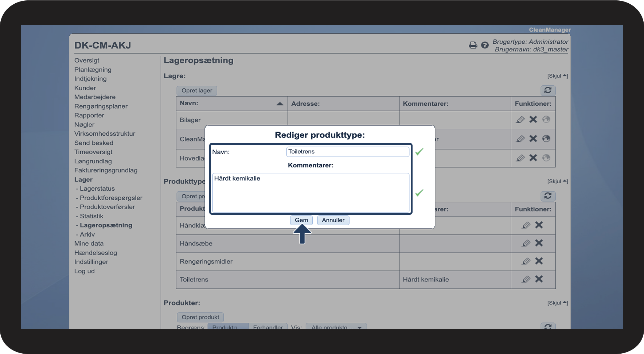The height and width of the screenshot is (354, 644).
Task: Hide the Produkter section using Skjul
Action: tap(557, 303)
